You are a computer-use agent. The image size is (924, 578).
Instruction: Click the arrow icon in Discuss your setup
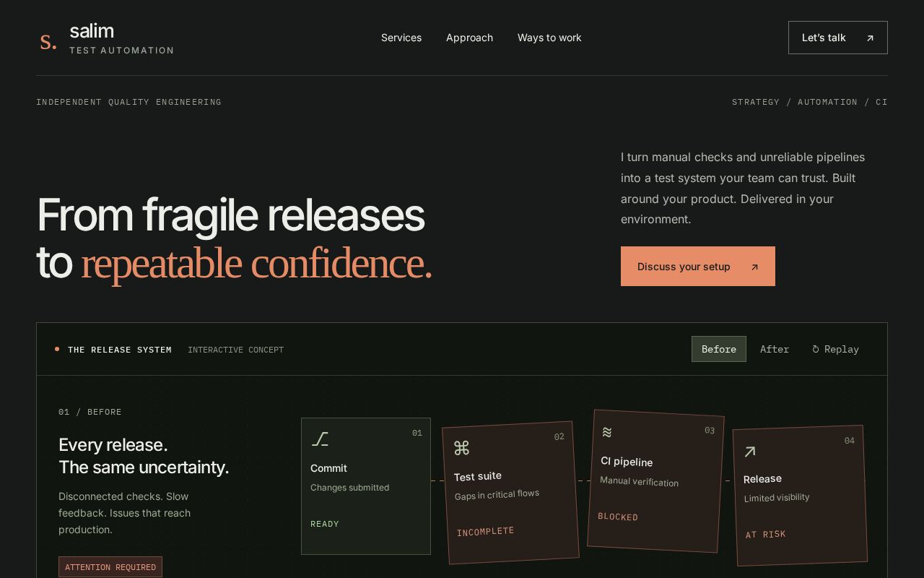point(754,267)
